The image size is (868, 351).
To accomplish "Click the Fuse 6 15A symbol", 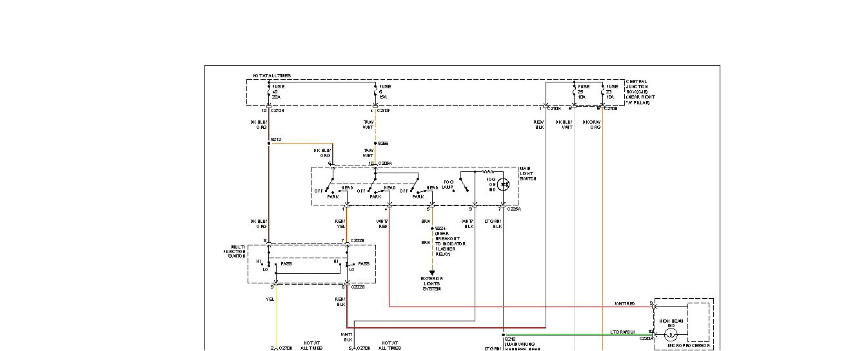I will 375,92.
